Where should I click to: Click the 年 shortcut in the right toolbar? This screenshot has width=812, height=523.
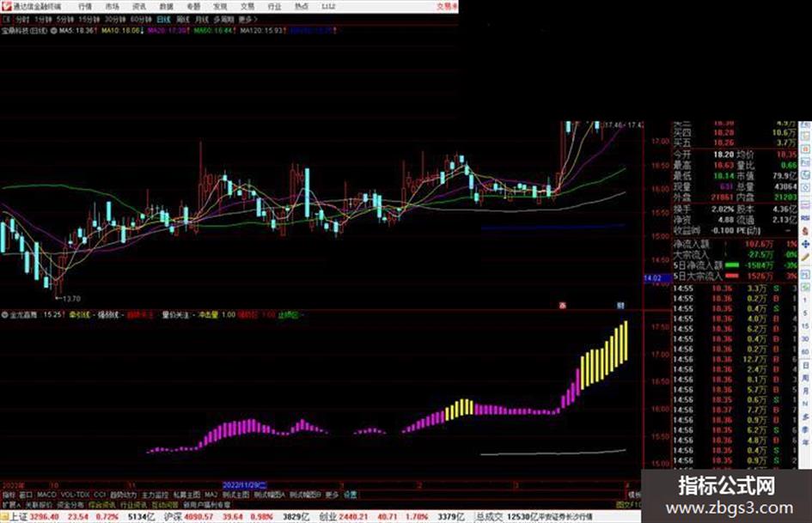coord(805,443)
